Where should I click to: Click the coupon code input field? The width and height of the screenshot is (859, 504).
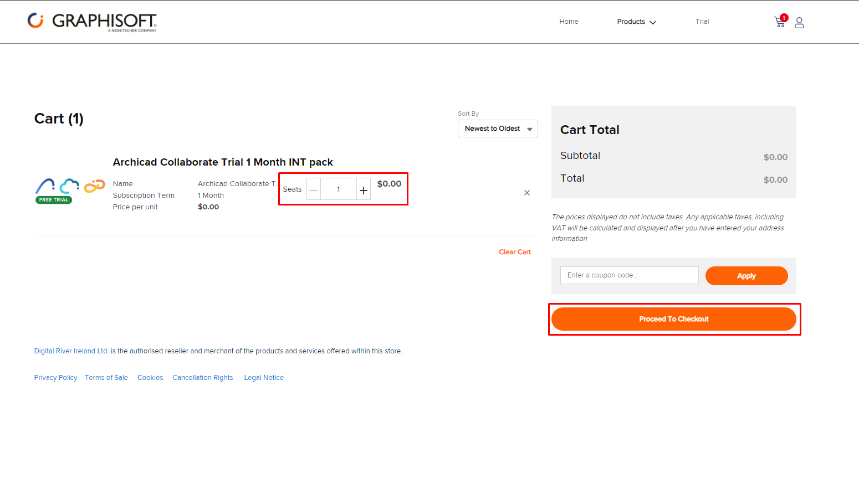[x=630, y=275]
